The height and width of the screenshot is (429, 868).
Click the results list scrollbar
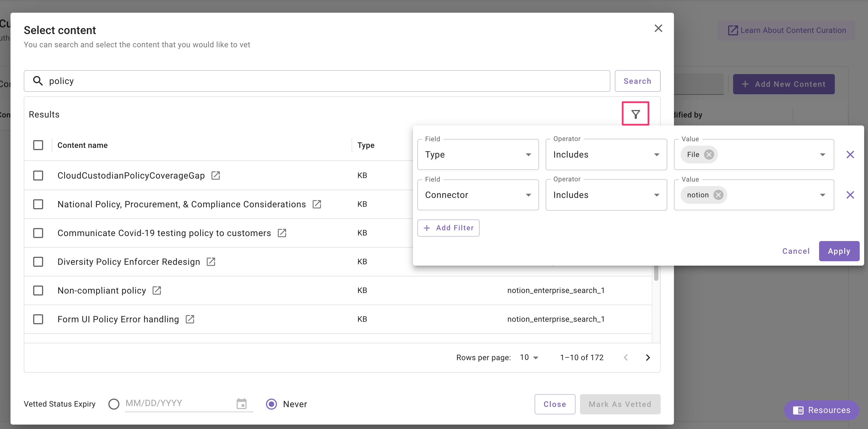(x=656, y=273)
